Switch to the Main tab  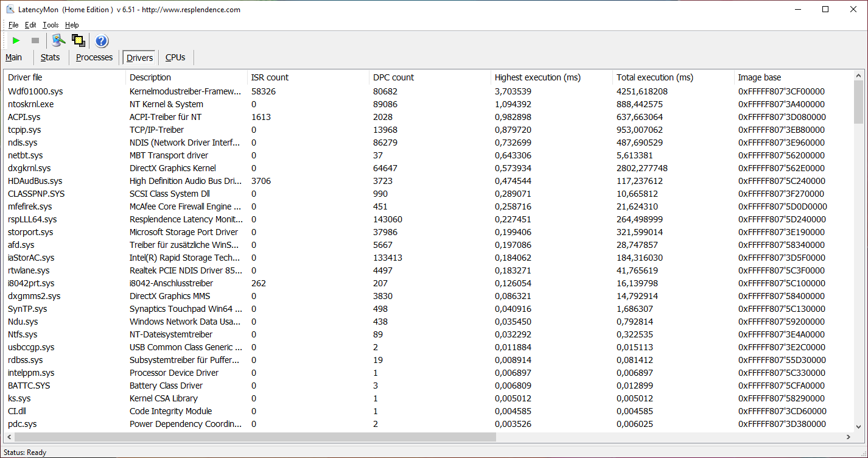(14, 57)
